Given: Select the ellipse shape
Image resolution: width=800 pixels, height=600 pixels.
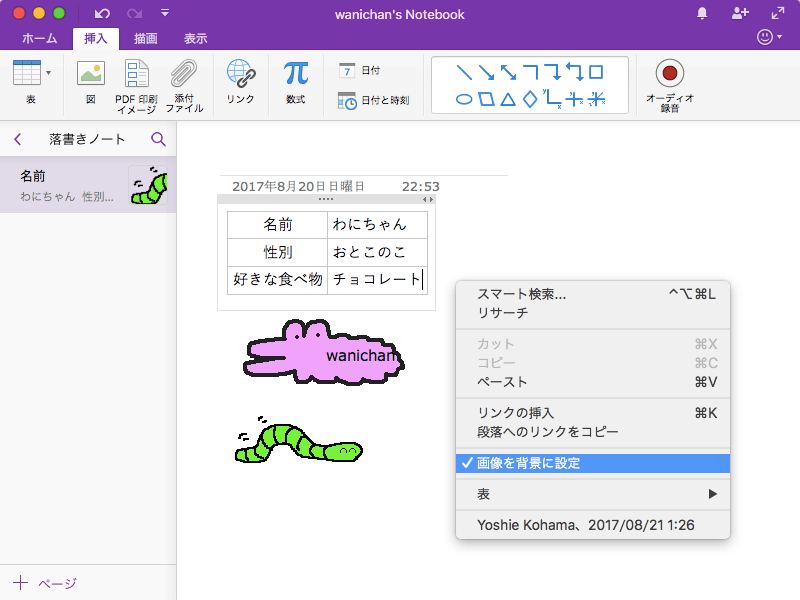Looking at the screenshot, I should 464,99.
